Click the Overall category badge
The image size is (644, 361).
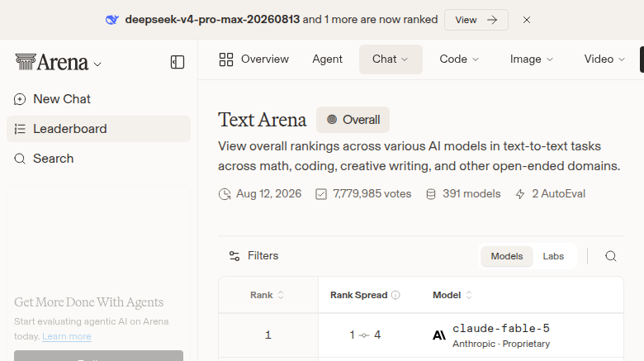353,120
